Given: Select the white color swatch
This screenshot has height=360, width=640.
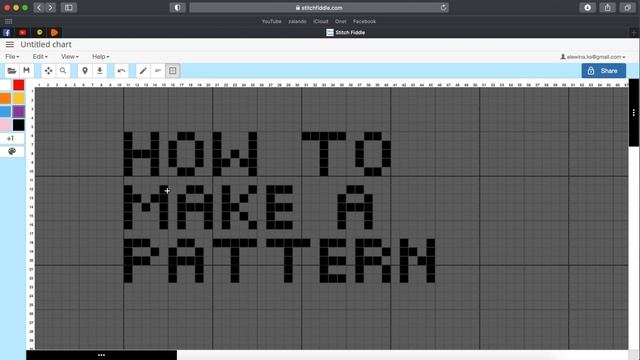Looking at the screenshot, I should pyautogui.click(x=5, y=85).
